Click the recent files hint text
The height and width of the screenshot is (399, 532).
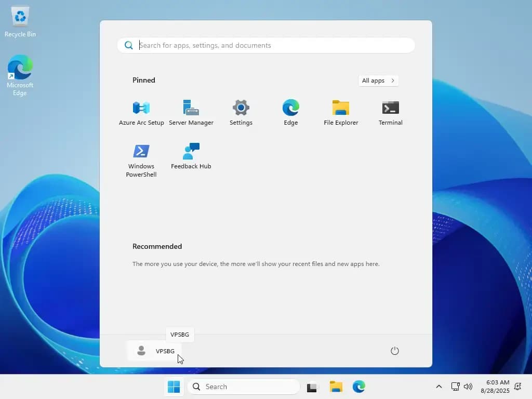pos(256,263)
